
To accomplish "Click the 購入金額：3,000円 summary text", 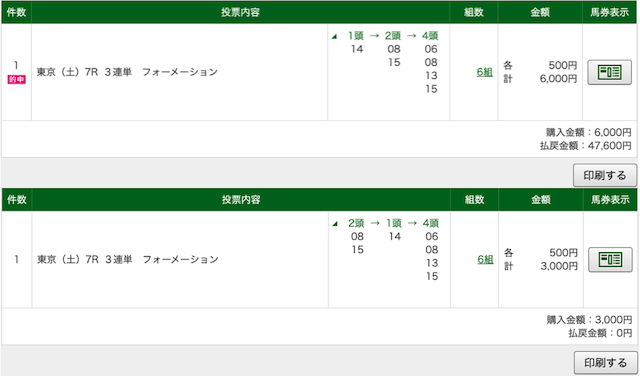I will point(589,320).
